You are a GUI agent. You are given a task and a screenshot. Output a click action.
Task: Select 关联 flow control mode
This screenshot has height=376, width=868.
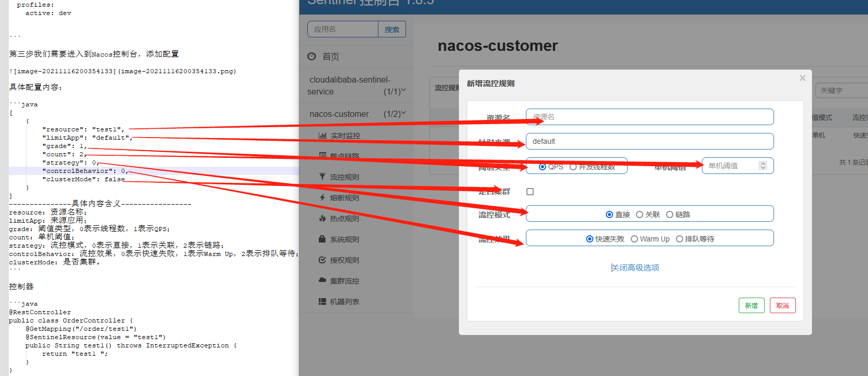click(640, 214)
